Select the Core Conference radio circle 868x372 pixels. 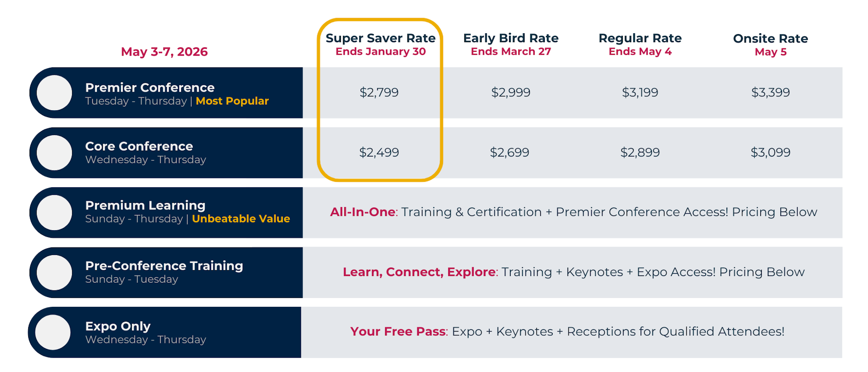coord(54,153)
